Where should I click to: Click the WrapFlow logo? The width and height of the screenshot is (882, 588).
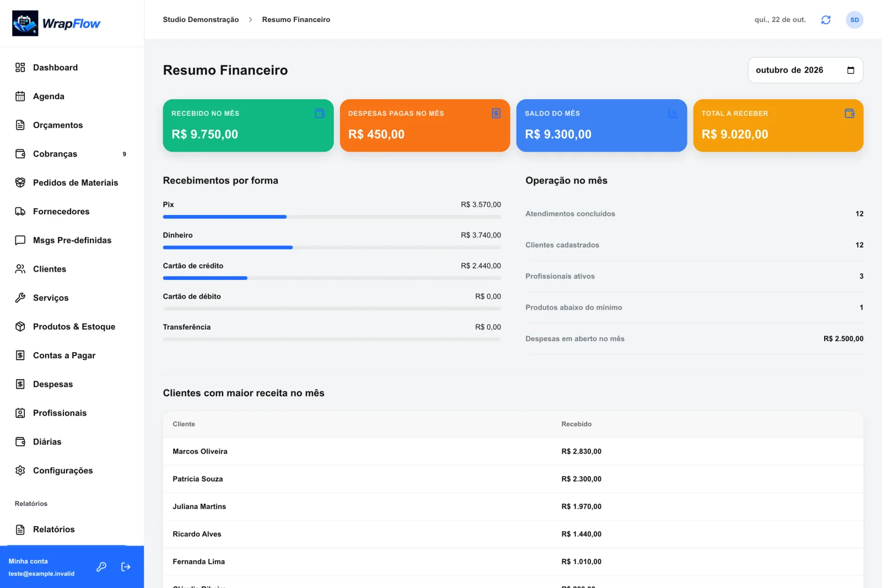pyautogui.click(x=56, y=23)
